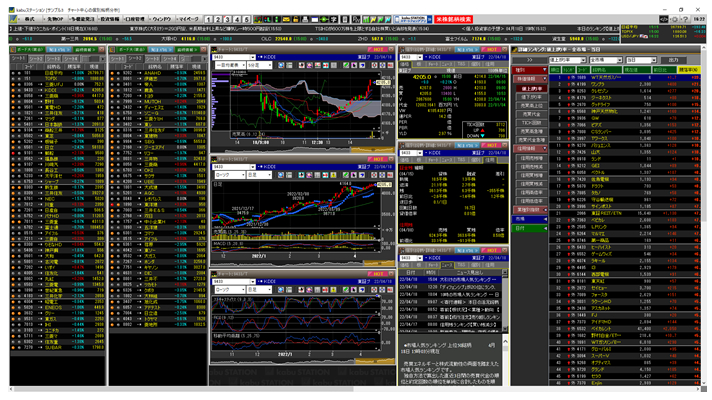Switch to workspace number 1
This screenshot has height=400, width=712.
point(208,19)
